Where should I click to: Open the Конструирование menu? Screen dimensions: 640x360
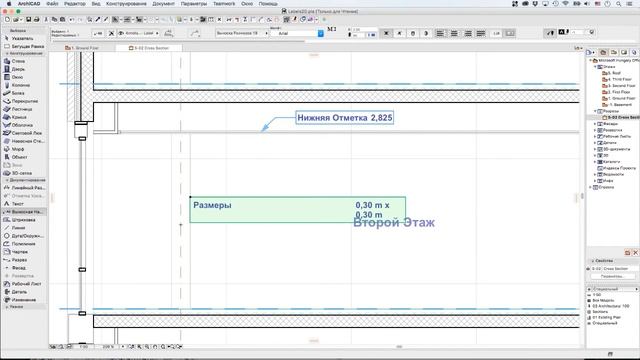click(x=126, y=4)
